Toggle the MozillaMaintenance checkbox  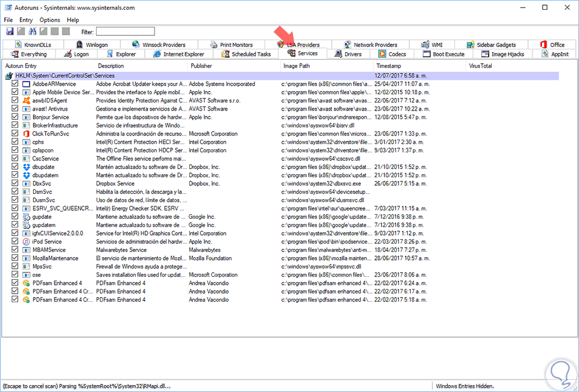tap(15, 258)
